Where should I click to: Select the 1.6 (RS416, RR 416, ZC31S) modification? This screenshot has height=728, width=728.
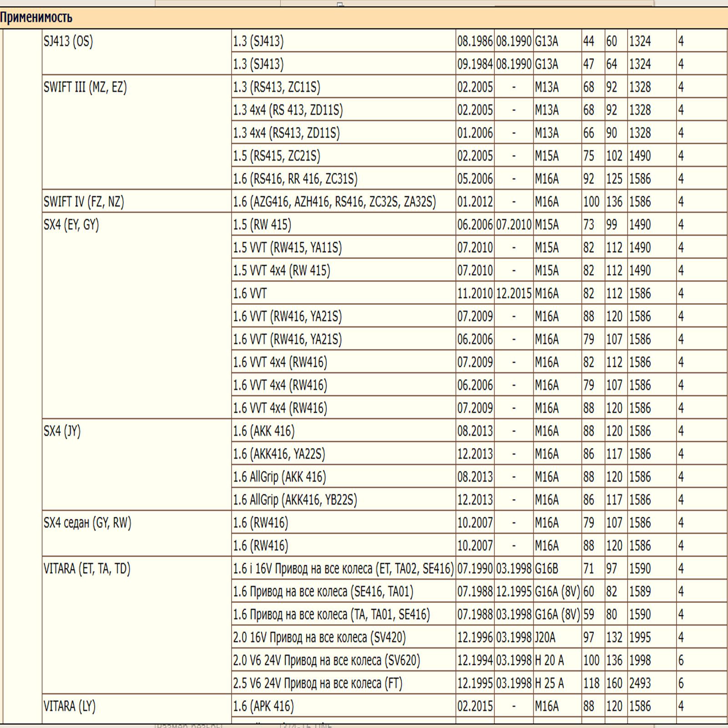coord(295,179)
